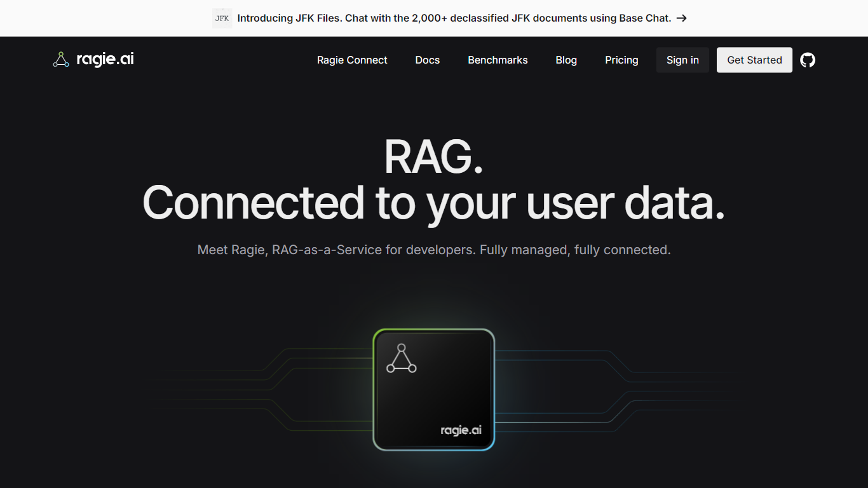View Pricing page

click(621, 60)
